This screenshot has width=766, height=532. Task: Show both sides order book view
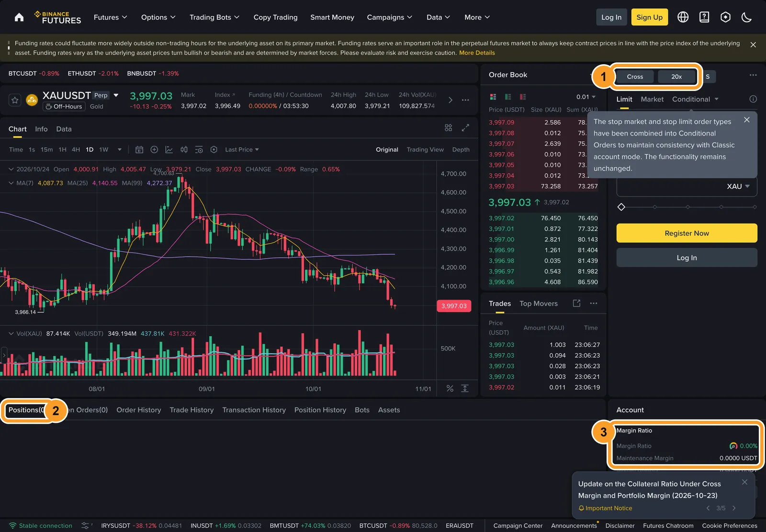(x=493, y=97)
